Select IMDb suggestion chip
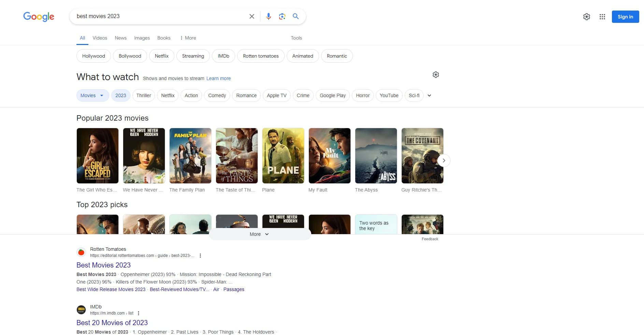The width and height of the screenshot is (644, 335). (224, 56)
